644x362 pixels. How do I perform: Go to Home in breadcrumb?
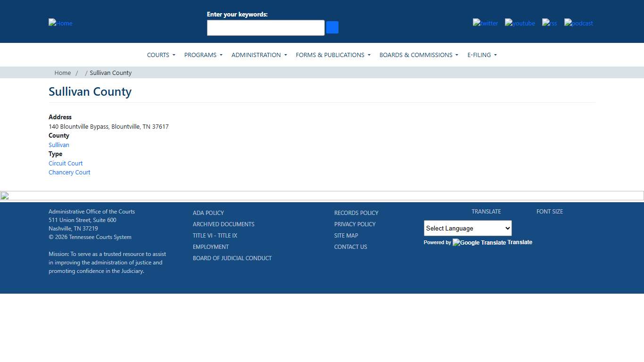click(x=62, y=73)
